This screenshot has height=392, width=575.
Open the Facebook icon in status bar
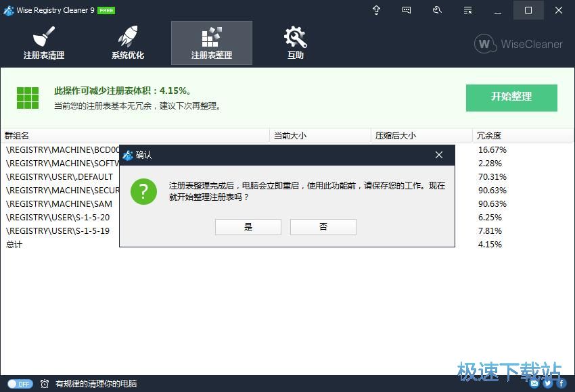tap(561, 384)
